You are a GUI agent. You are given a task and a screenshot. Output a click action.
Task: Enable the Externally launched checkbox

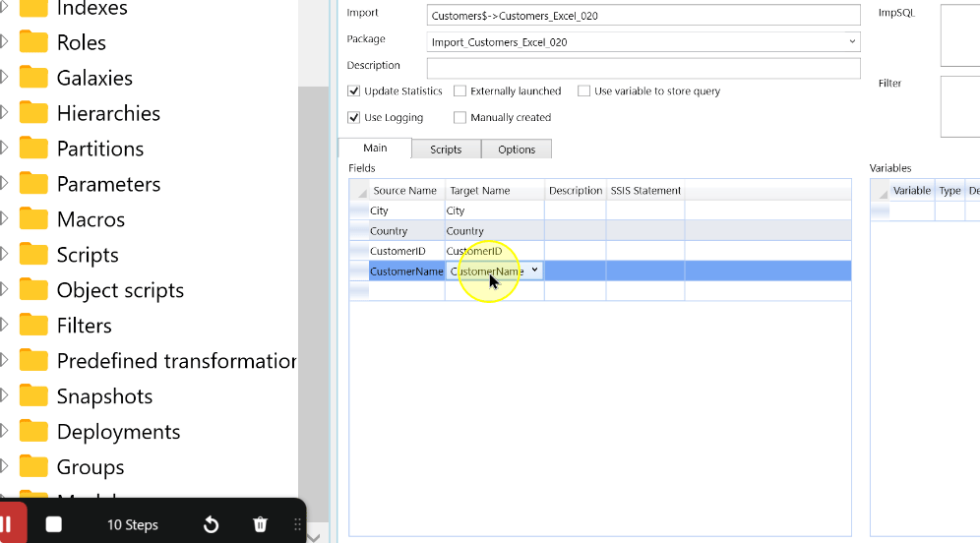[x=460, y=91]
